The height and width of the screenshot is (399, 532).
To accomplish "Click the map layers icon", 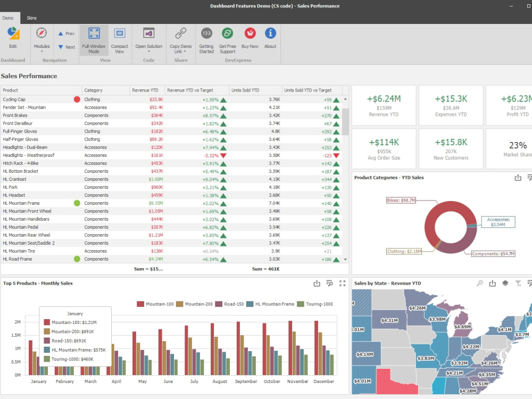I will coord(505,284).
